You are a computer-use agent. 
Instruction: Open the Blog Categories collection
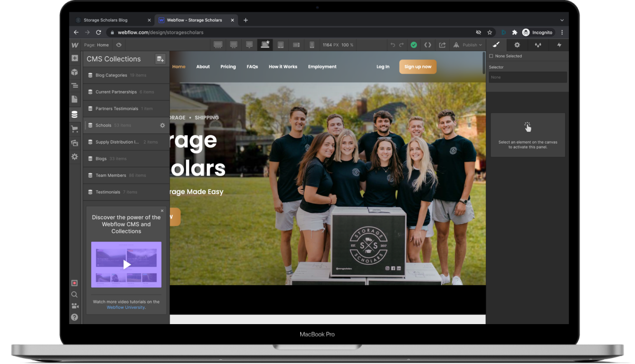[x=127, y=75]
